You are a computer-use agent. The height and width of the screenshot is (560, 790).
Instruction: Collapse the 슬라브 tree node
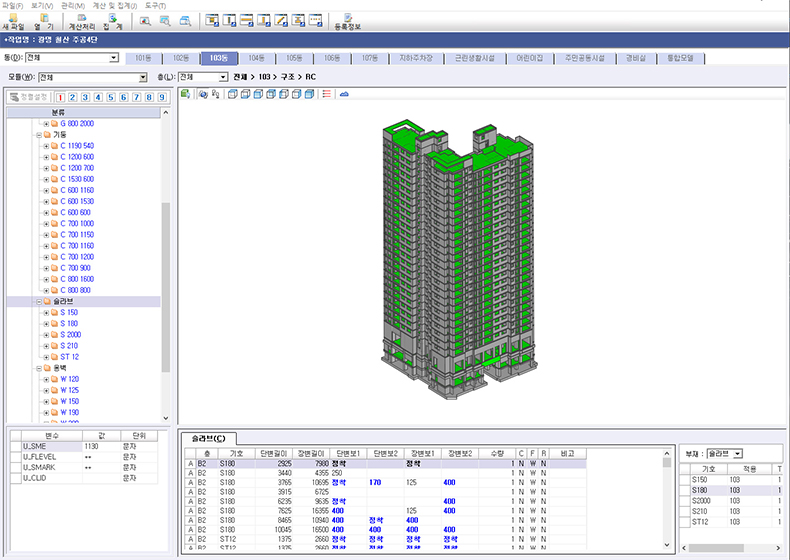(x=39, y=302)
